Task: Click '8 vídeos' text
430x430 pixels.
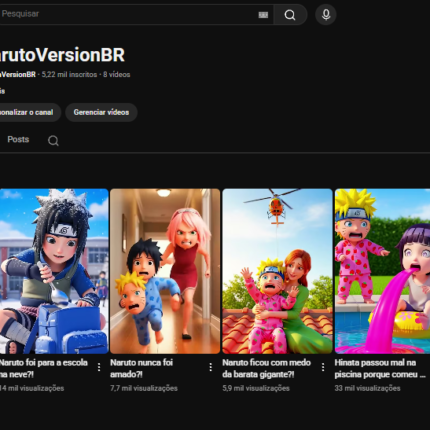Action: 117,74
